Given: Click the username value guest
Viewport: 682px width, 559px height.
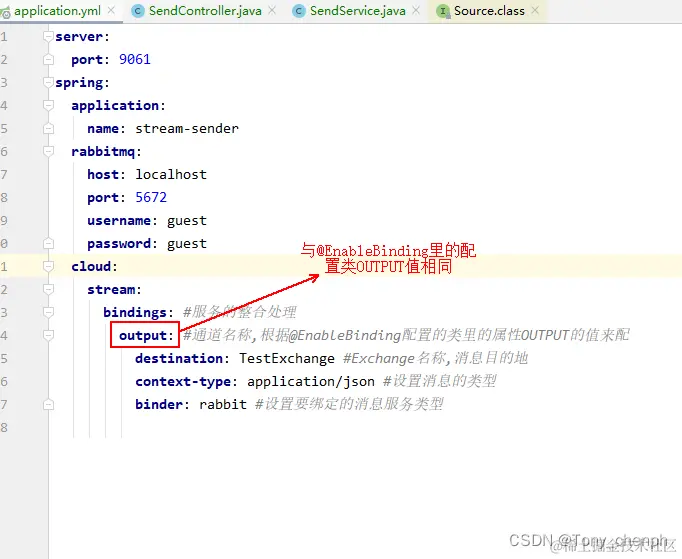Looking at the screenshot, I should [x=187, y=221].
